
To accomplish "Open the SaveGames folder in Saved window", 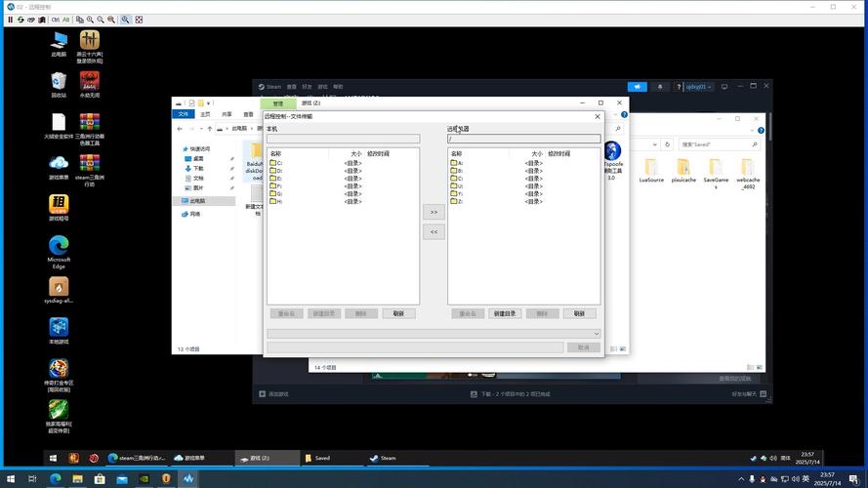I will (716, 174).
